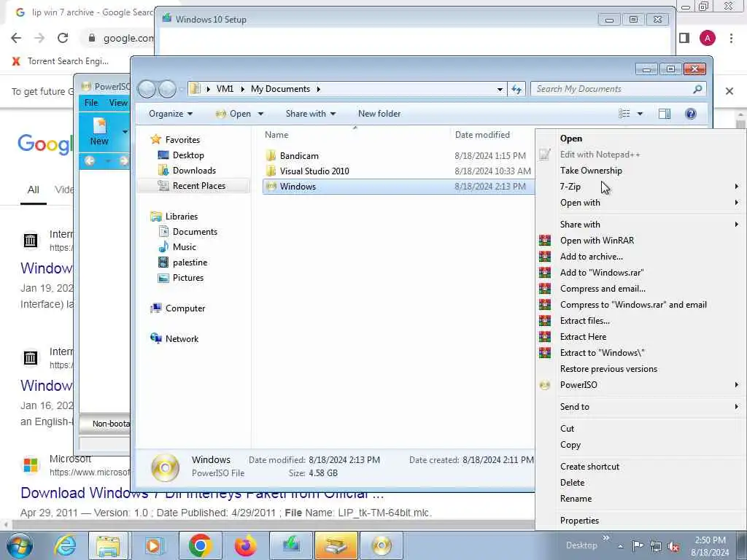
Task: Toggle Chrome side panel icon
Action: coord(684,38)
